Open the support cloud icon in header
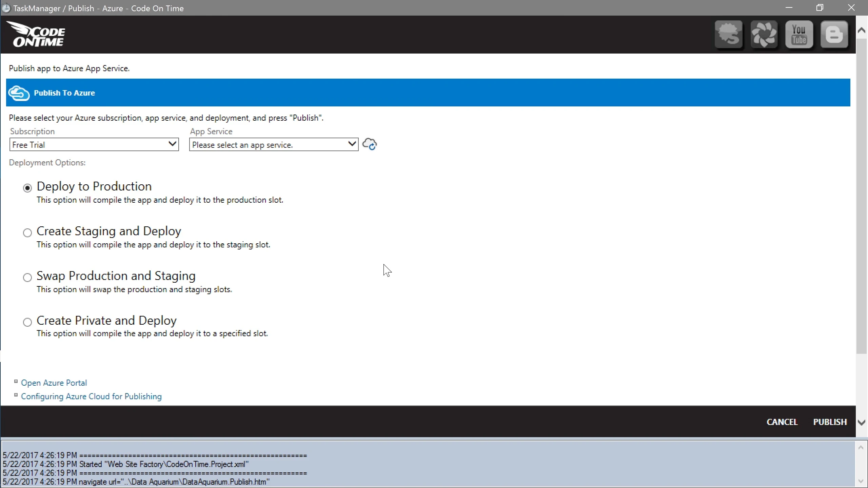 click(x=729, y=35)
